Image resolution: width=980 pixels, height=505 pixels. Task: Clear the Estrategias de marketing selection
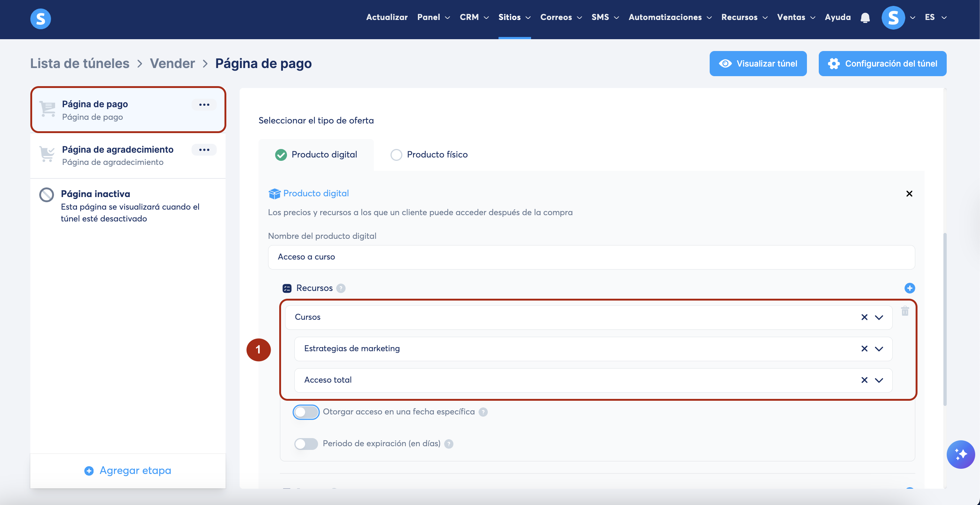click(x=864, y=349)
